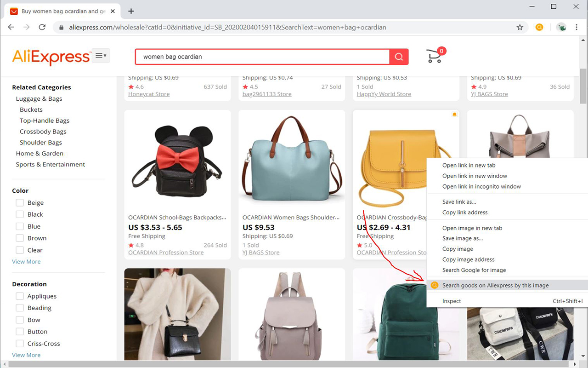Open the OCARDIAN Women Bags Shoulder title

[291, 217]
